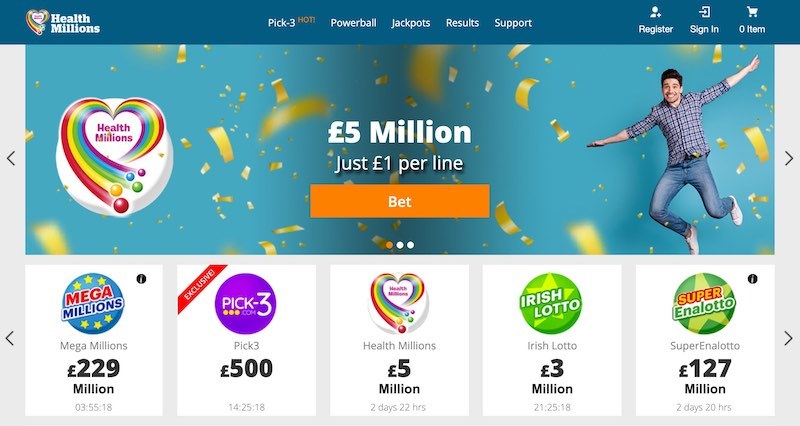Select the Irish Lotto green logo
The width and height of the screenshot is (800, 426).
coord(551,304)
